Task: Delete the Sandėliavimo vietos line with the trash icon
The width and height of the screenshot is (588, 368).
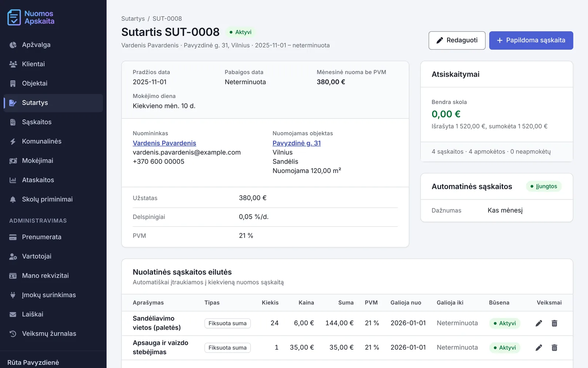Action: point(554,323)
